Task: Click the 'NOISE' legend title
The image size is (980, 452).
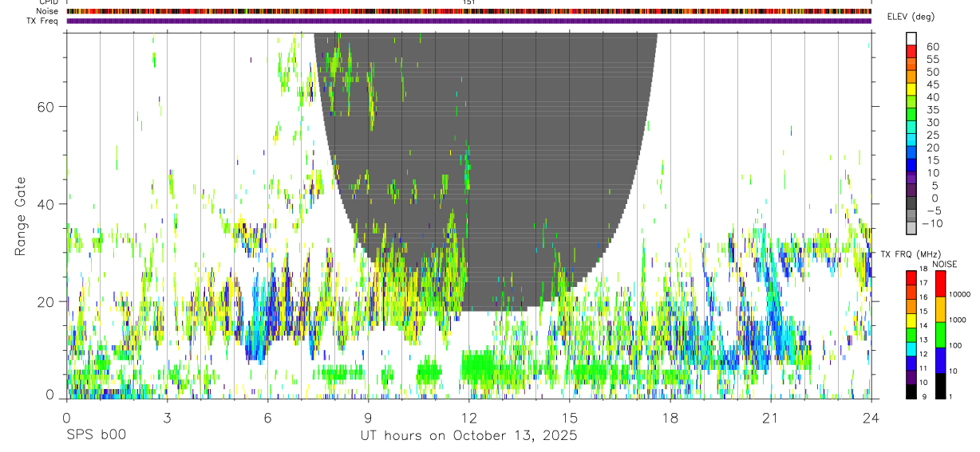Action: coord(944,265)
